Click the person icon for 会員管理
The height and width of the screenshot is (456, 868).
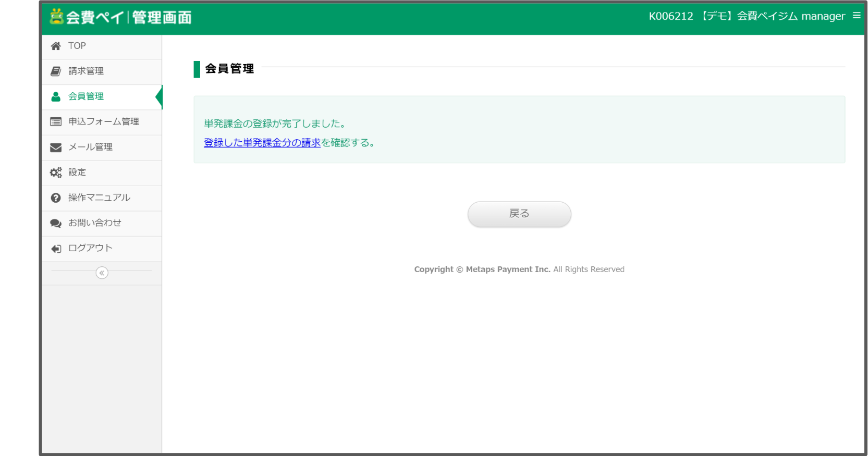pos(56,96)
